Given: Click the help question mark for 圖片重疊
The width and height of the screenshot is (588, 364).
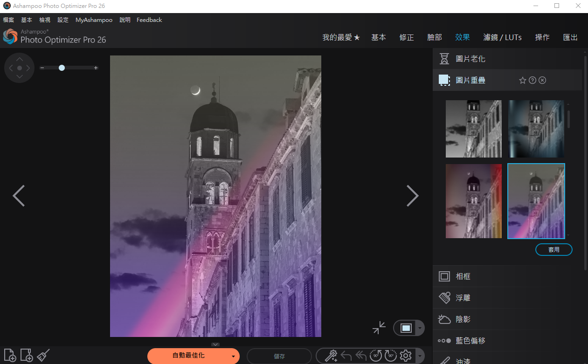Looking at the screenshot, I should tap(533, 81).
